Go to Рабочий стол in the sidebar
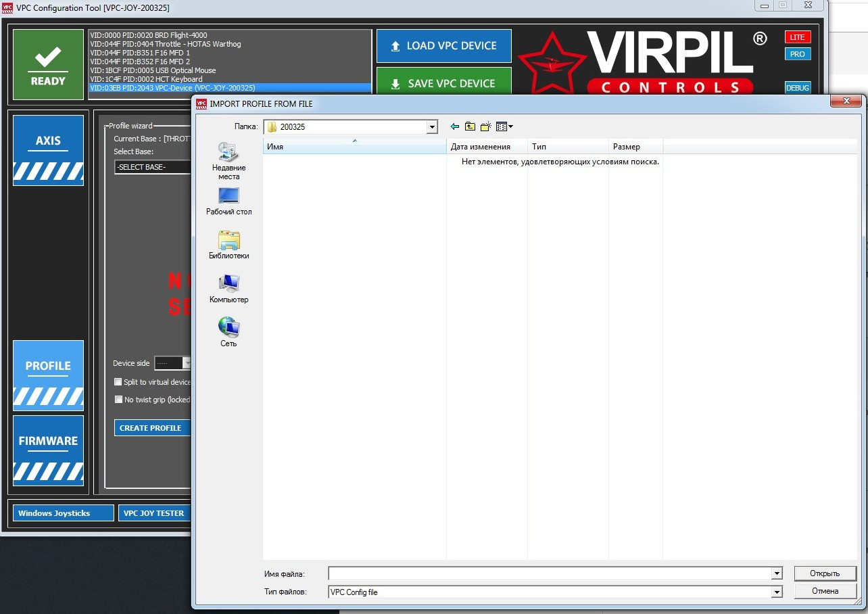 tap(228, 202)
